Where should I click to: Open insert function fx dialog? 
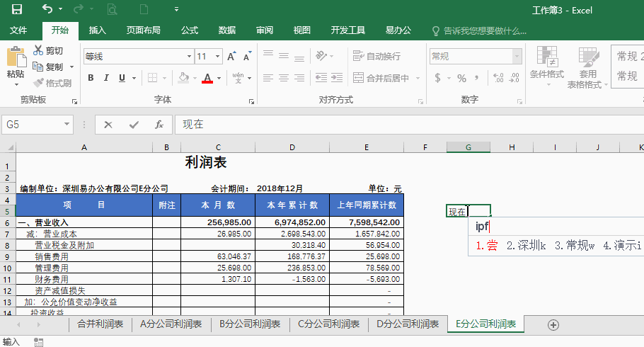coord(159,125)
